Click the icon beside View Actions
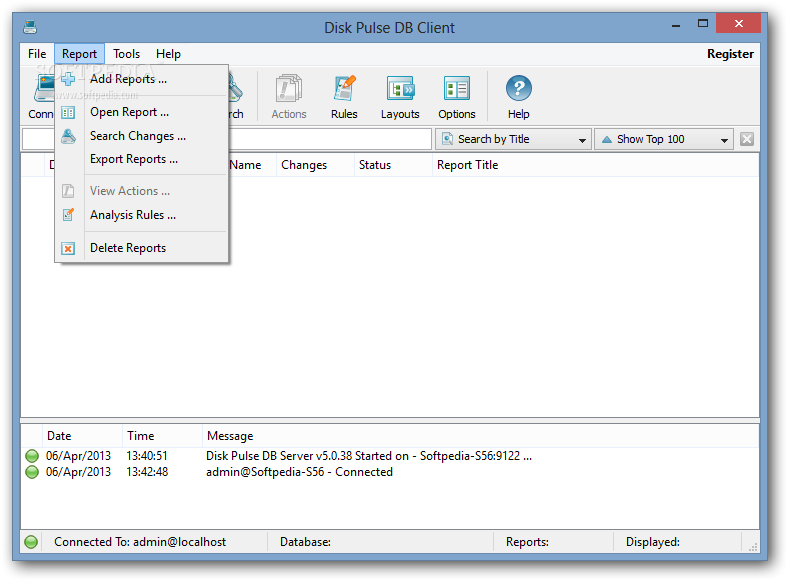 pos(68,191)
